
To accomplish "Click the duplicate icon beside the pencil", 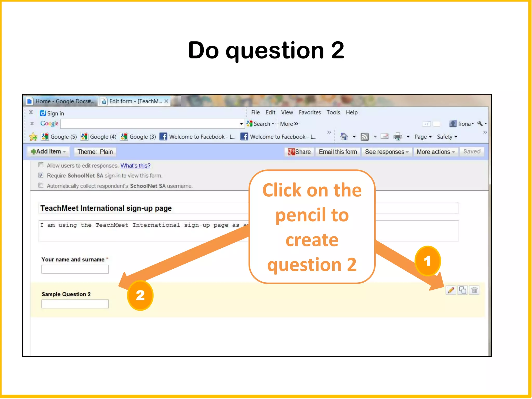I will click(463, 290).
